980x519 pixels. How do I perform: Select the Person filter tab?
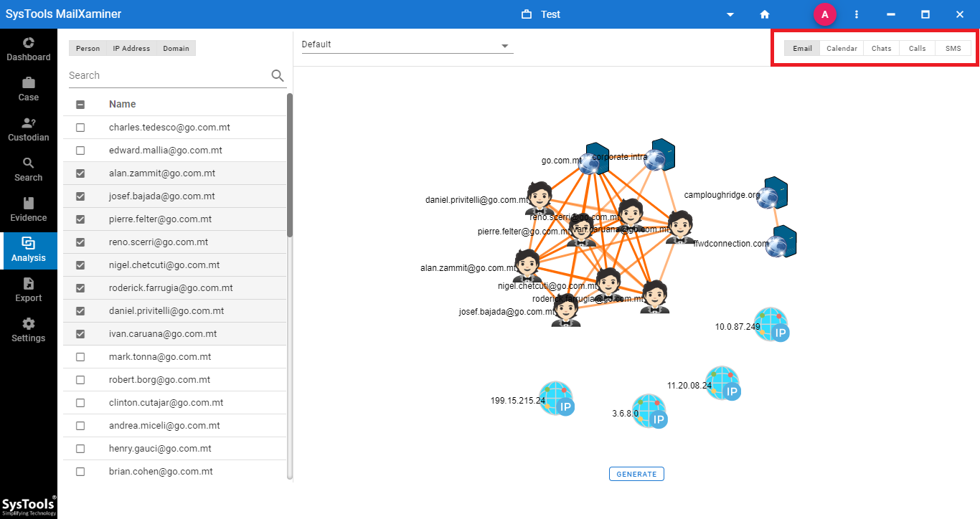(x=88, y=48)
